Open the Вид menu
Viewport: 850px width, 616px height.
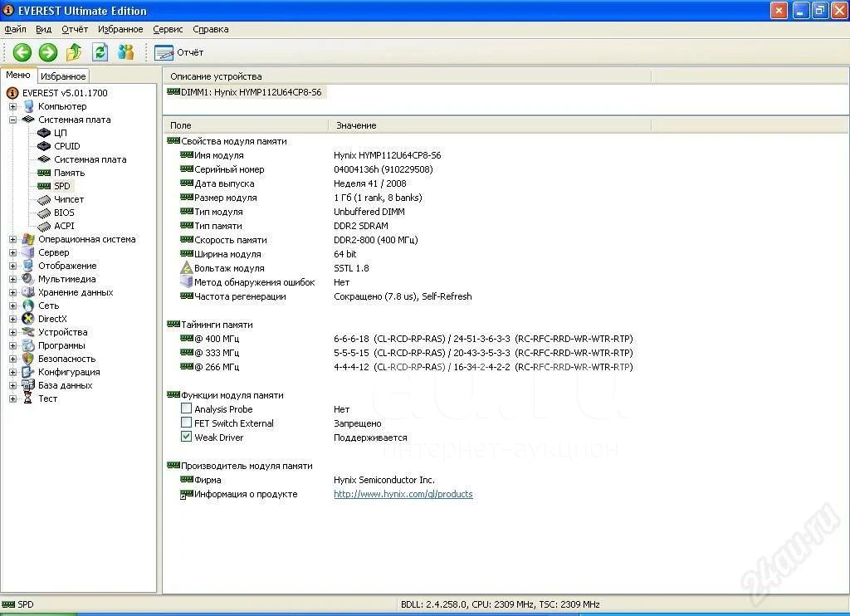coord(43,29)
